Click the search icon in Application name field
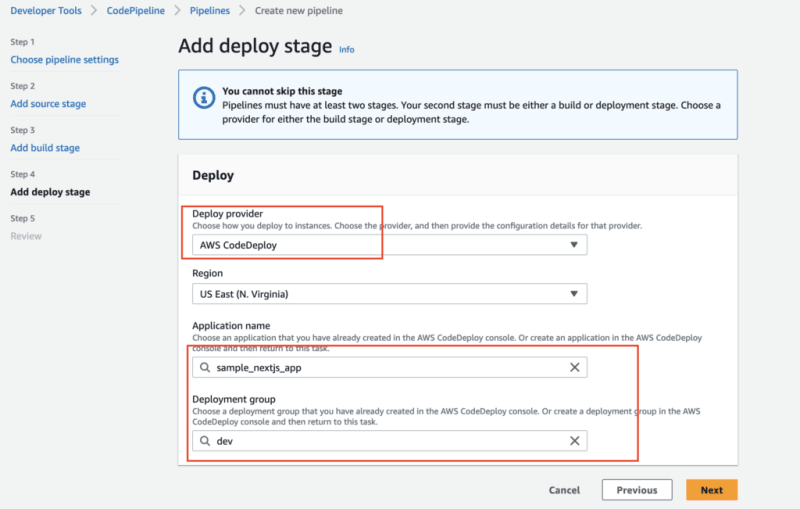The width and height of the screenshot is (800, 509). [x=205, y=367]
